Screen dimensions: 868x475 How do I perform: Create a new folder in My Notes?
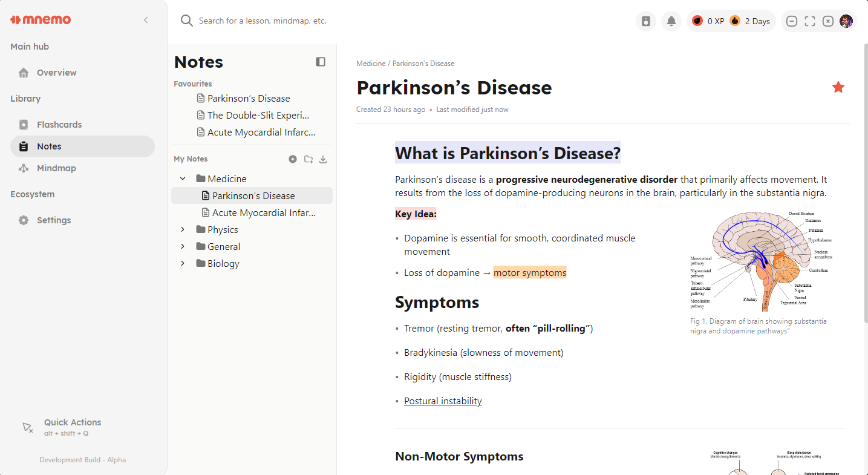pyautogui.click(x=308, y=159)
